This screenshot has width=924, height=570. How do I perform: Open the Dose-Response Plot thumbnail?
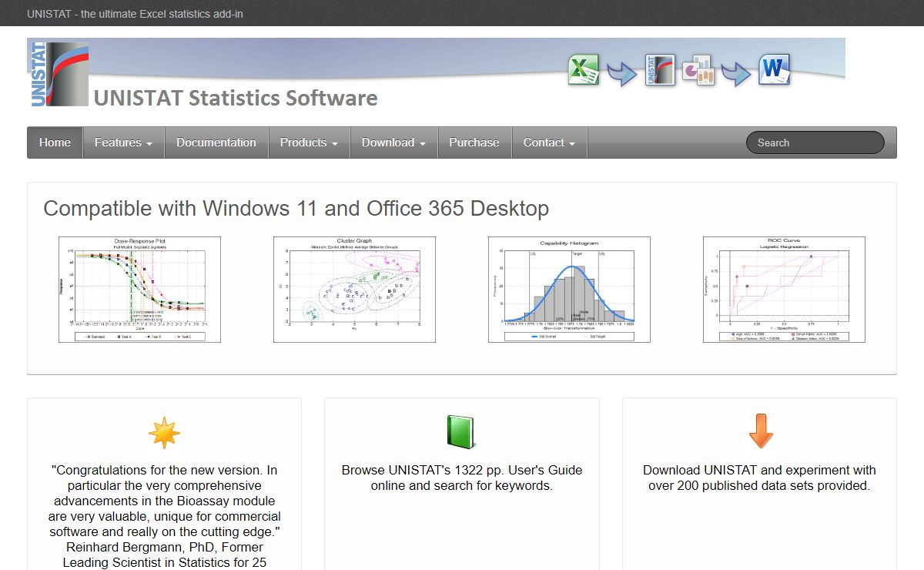point(139,290)
